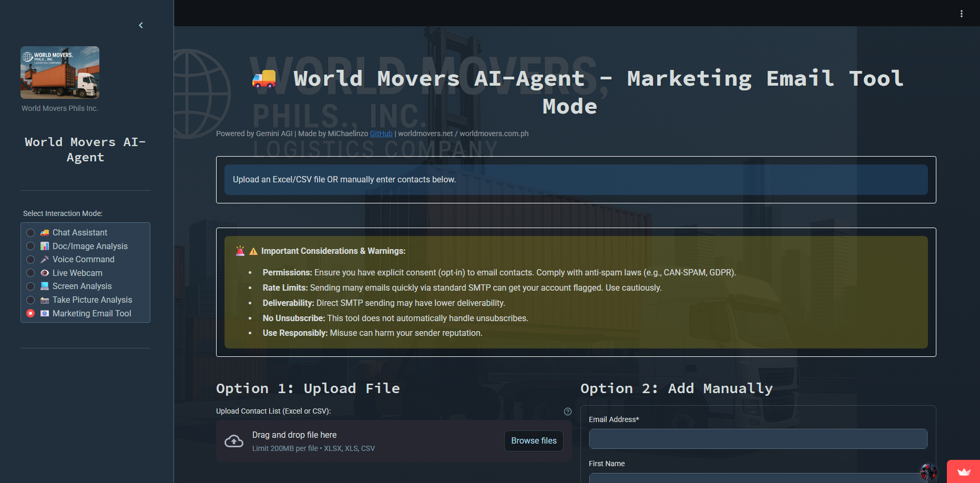Click the envelope icon beside Marketing Email Tool
Viewport: 980px width, 483px height.
(x=45, y=313)
